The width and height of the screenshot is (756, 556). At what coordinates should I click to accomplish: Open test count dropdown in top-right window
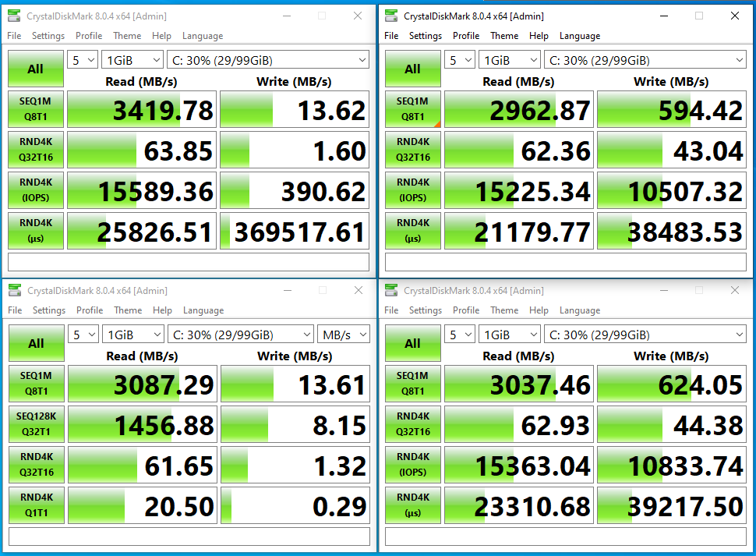(x=460, y=60)
